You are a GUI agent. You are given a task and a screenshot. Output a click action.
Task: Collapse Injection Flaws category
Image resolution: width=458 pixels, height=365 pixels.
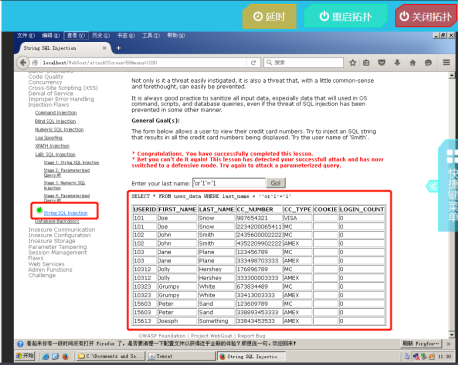coord(49,105)
